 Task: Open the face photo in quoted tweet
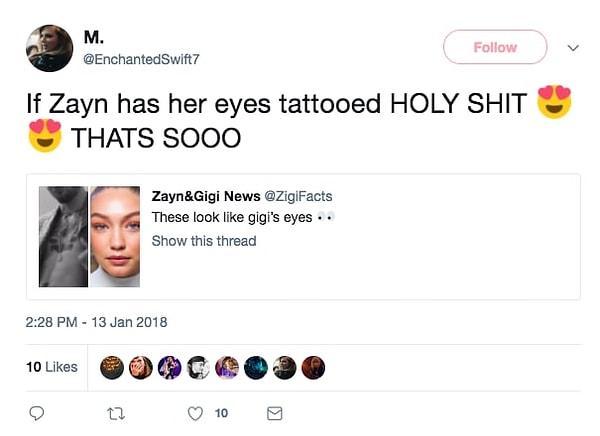pos(115,236)
